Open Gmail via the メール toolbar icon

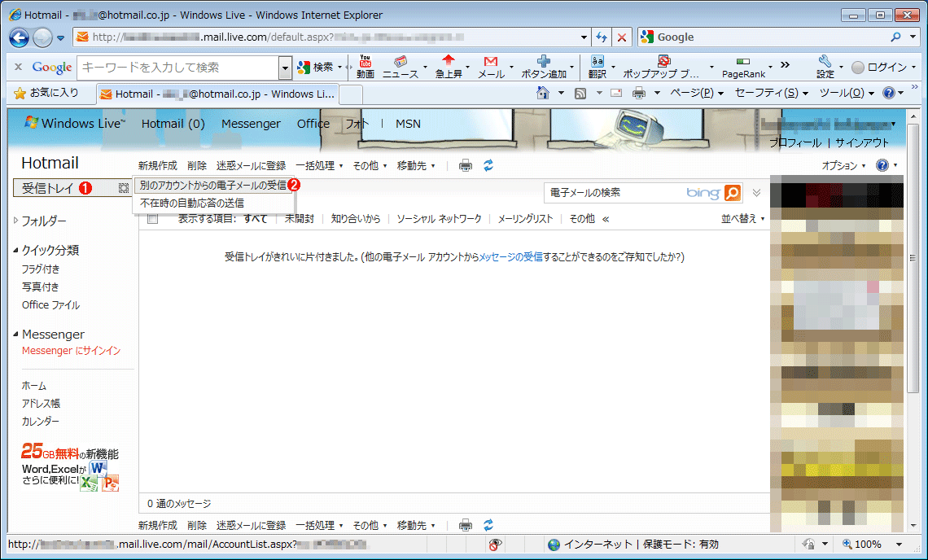491,67
